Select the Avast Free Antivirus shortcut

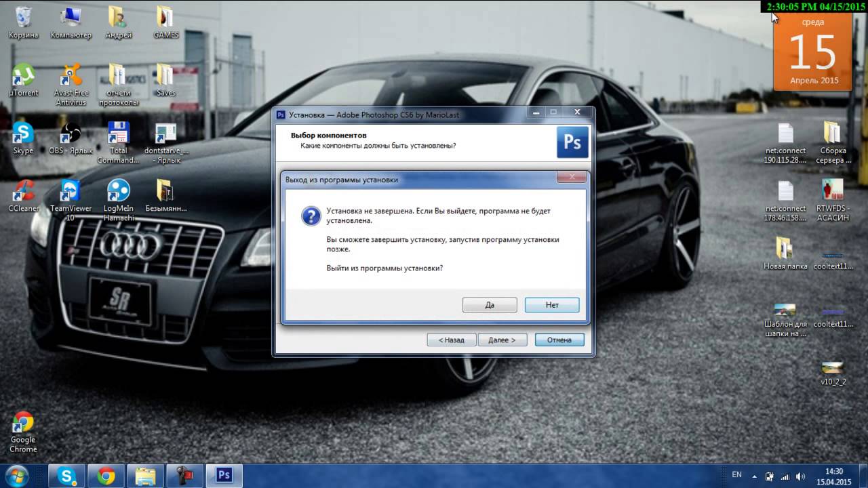click(x=71, y=85)
